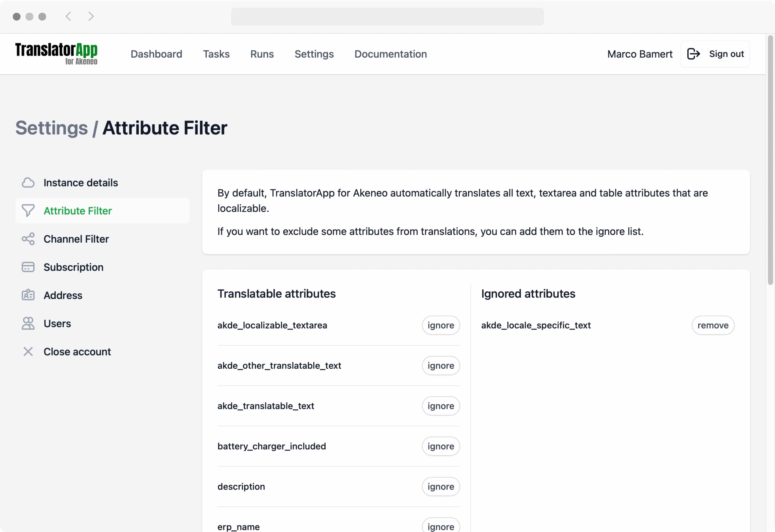775x532 pixels.
Task: Click the share icon next to Channel Filter
Action: click(28, 239)
